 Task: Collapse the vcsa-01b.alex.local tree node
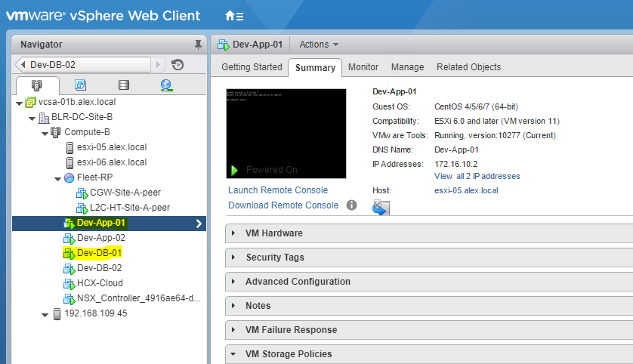click(x=19, y=103)
